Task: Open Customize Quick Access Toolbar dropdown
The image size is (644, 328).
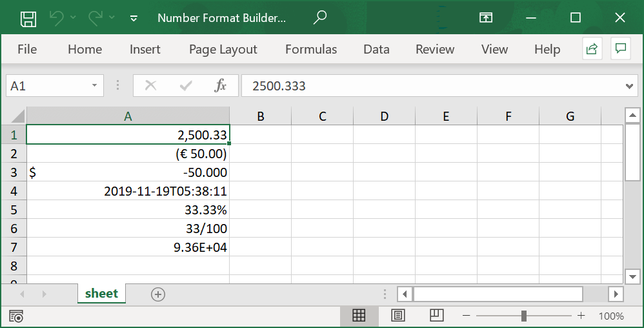Action: pos(134,19)
